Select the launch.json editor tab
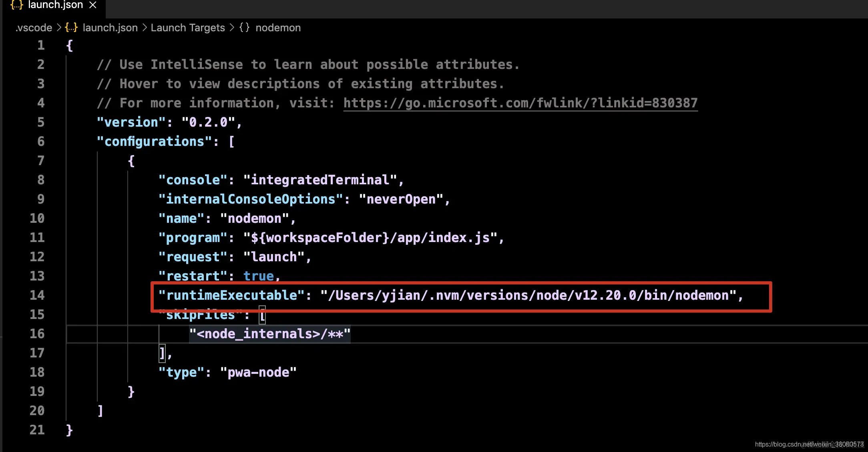Viewport: 868px width, 452px height. [x=55, y=5]
